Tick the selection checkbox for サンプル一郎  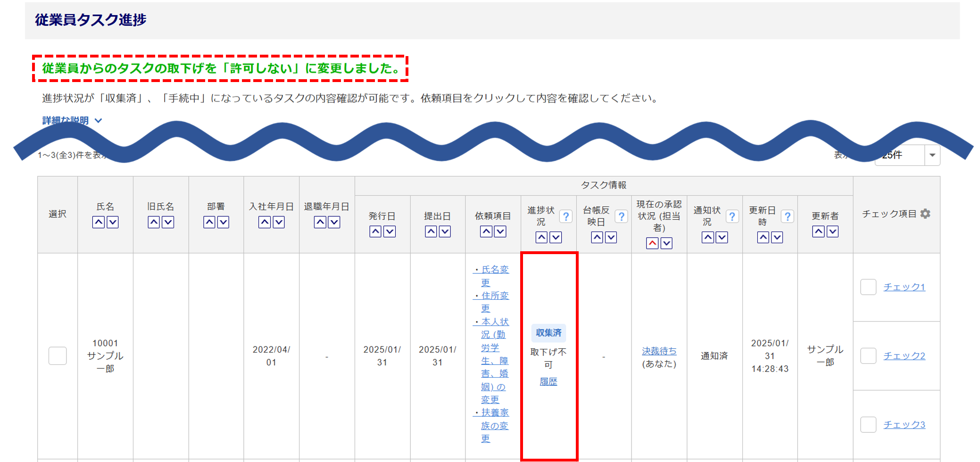[58, 355]
